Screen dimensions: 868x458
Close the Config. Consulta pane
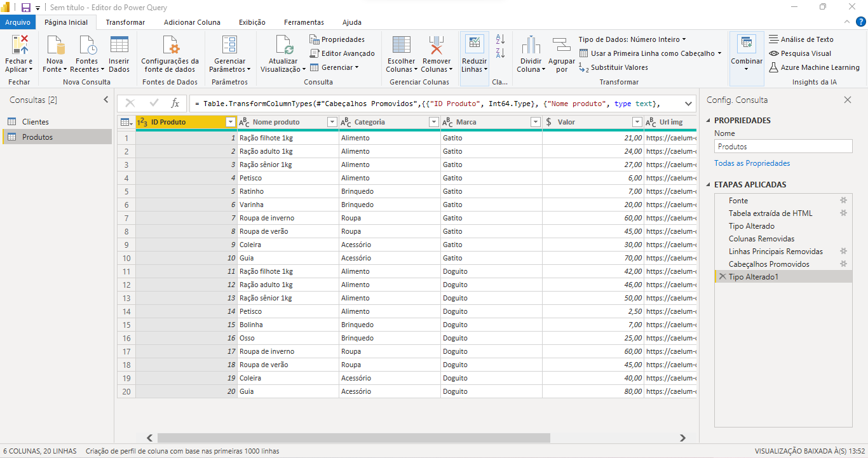(x=847, y=100)
